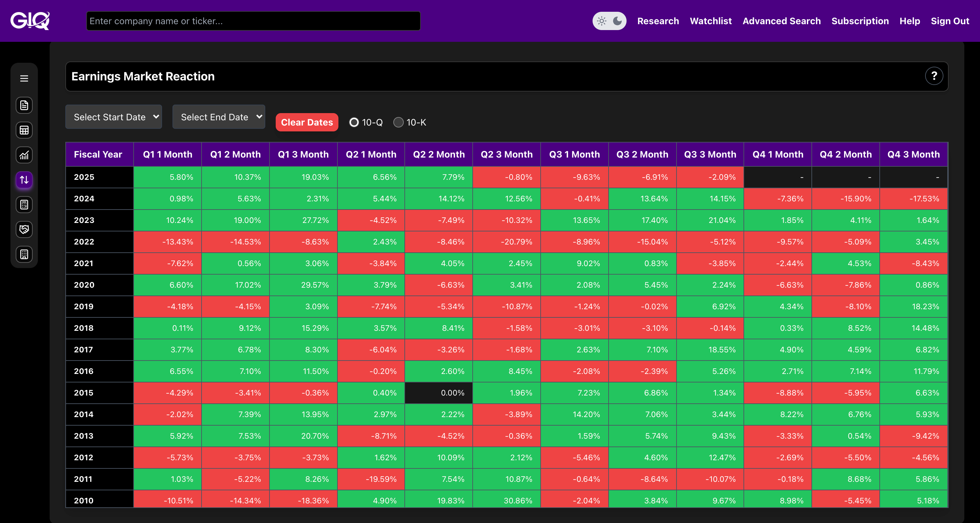Image resolution: width=980 pixels, height=523 pixels.
Task: Expand the Select End Date dropdown
Action: coord(219,117)
